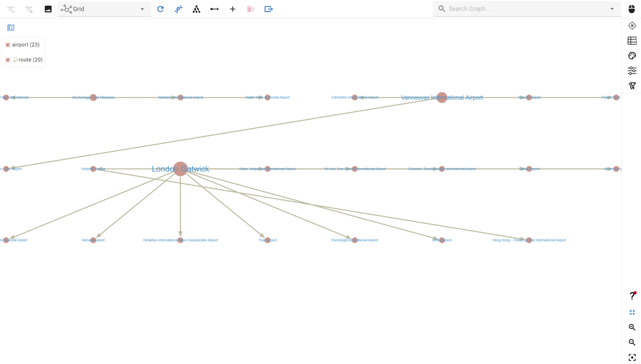Toggle visibility of airport nodes in the legend
Image resolution: width=641 pixels, height=364 pixels.
pos(8,44)
